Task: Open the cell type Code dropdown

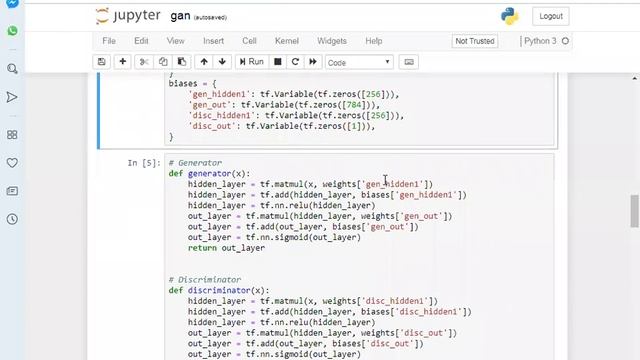Action: pos(359,62)
